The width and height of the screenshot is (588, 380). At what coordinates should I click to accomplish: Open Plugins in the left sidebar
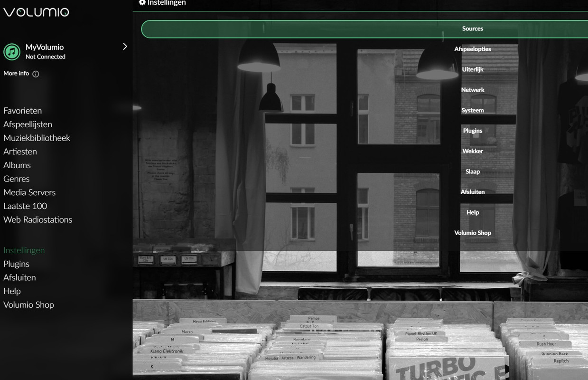tap(17, 264)
